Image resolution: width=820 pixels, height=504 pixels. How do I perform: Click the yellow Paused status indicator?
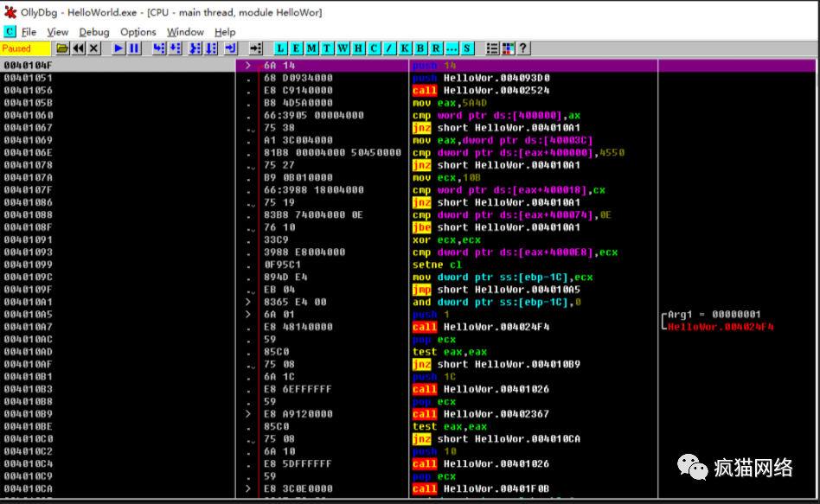26,48
